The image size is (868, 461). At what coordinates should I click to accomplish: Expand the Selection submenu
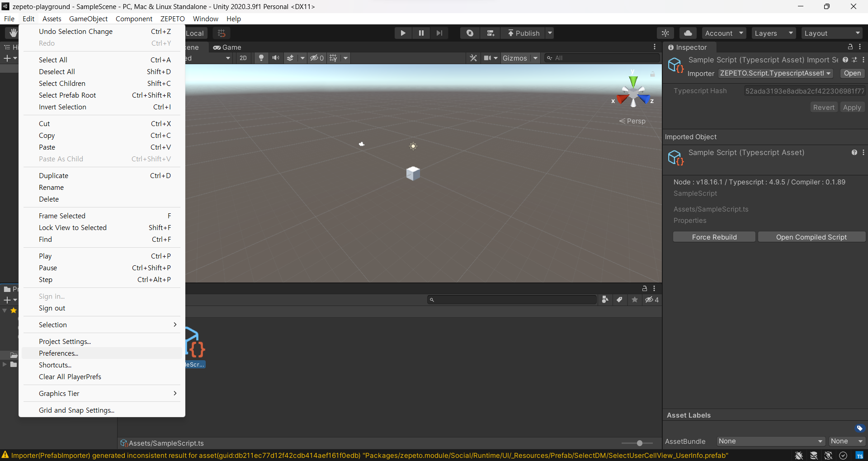[102, 325]
